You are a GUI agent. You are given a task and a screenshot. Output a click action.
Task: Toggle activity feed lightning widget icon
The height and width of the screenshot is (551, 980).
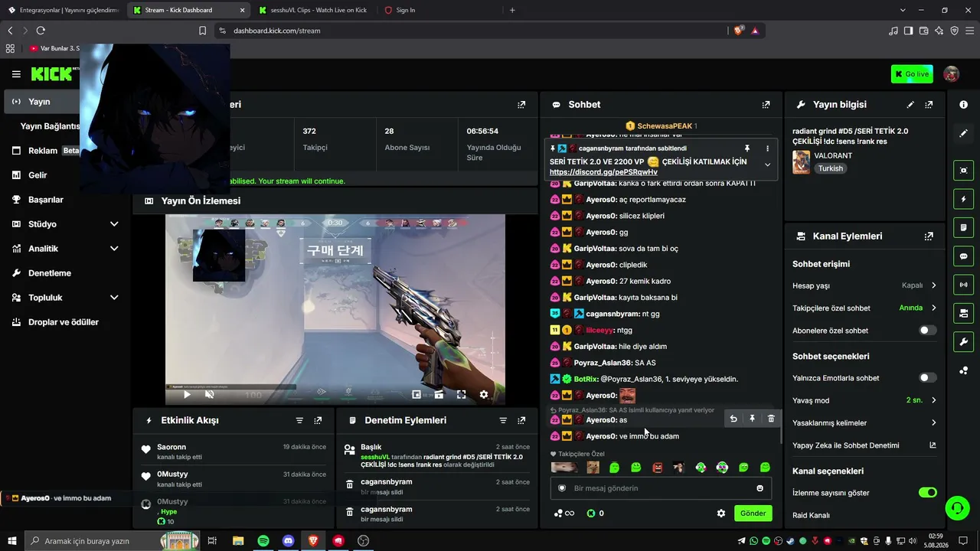963,200
